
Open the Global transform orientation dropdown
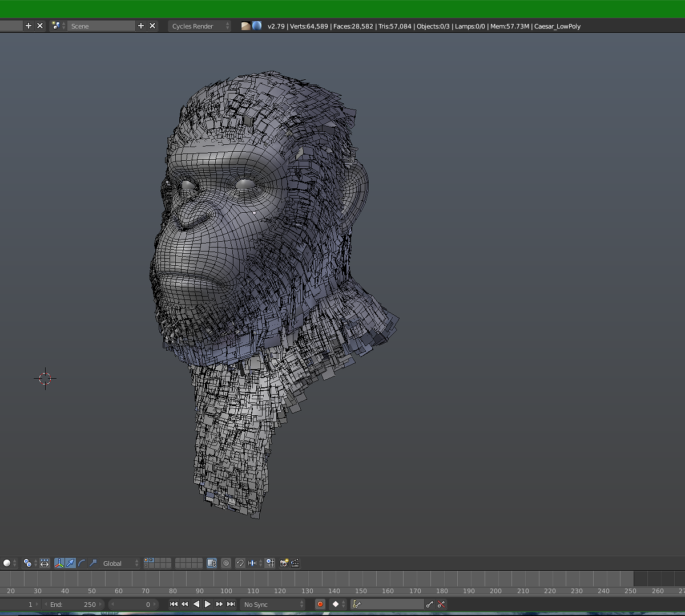coord(120,563)
